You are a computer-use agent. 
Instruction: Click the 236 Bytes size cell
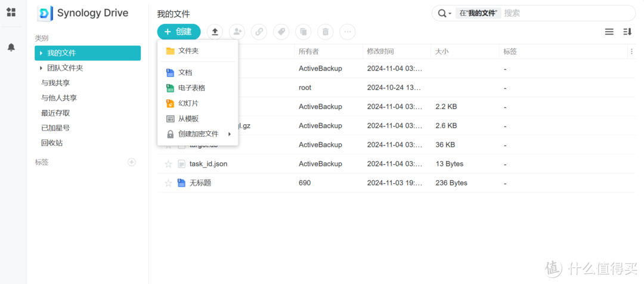pyautogui.click(x=451, y=183)
